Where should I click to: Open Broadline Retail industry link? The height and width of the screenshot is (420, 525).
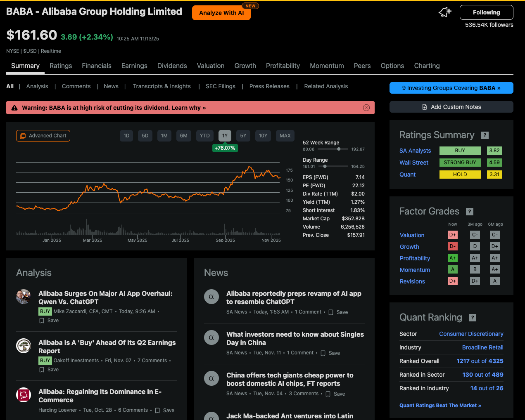(x=483, y=347)
